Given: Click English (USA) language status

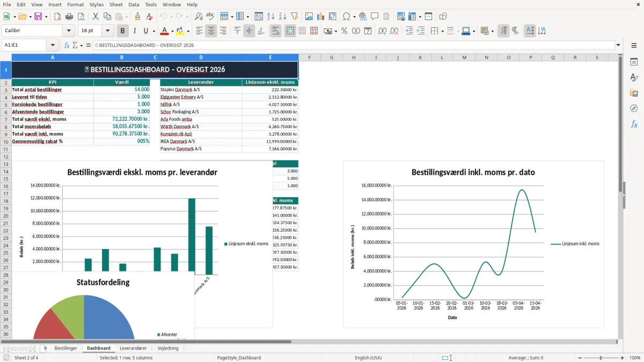Looking at the screenshot, I should coord(368,358).
